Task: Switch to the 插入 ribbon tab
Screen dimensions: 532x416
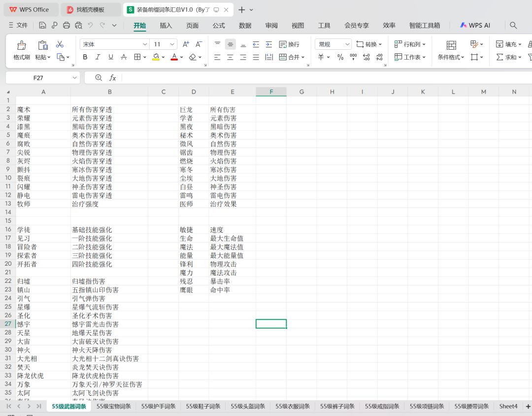Action: 166,25
